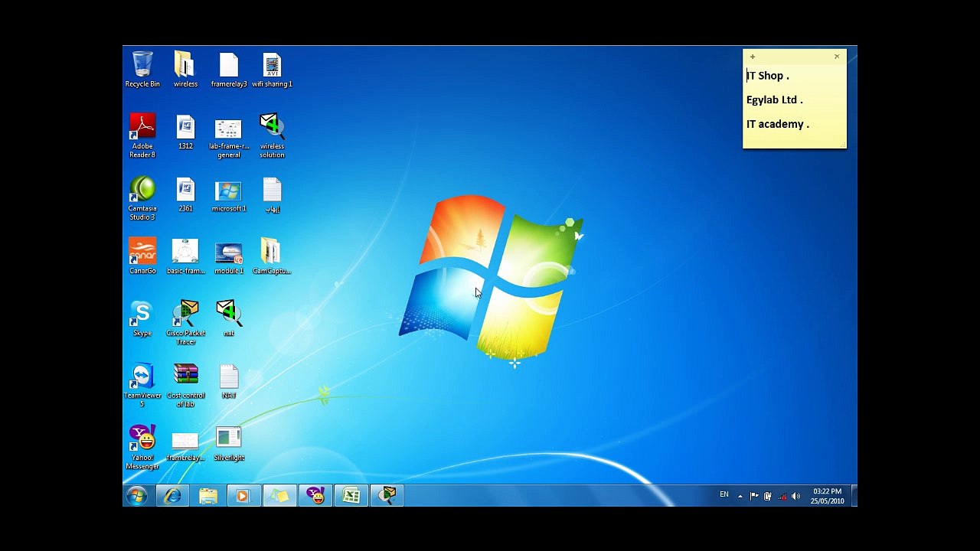
Task: Click the module 1 presentation icon
Action: click(x=229, y=256)
